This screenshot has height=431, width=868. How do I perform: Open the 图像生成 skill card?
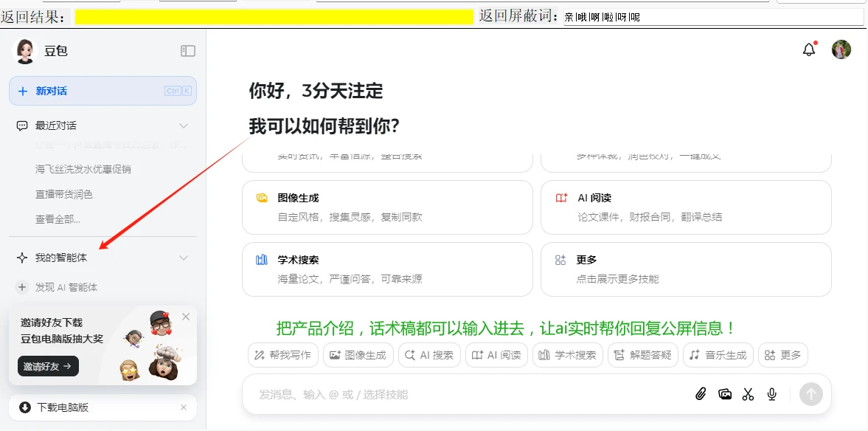(387, 207)
